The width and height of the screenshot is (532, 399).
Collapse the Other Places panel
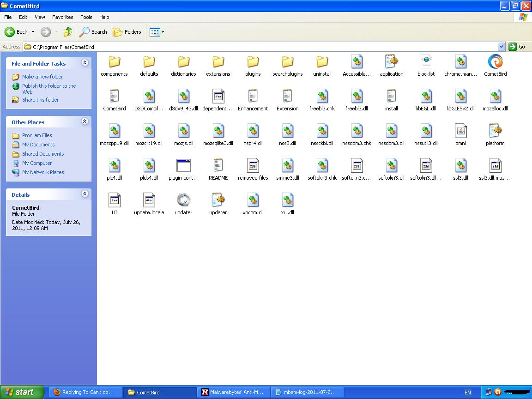85,121
